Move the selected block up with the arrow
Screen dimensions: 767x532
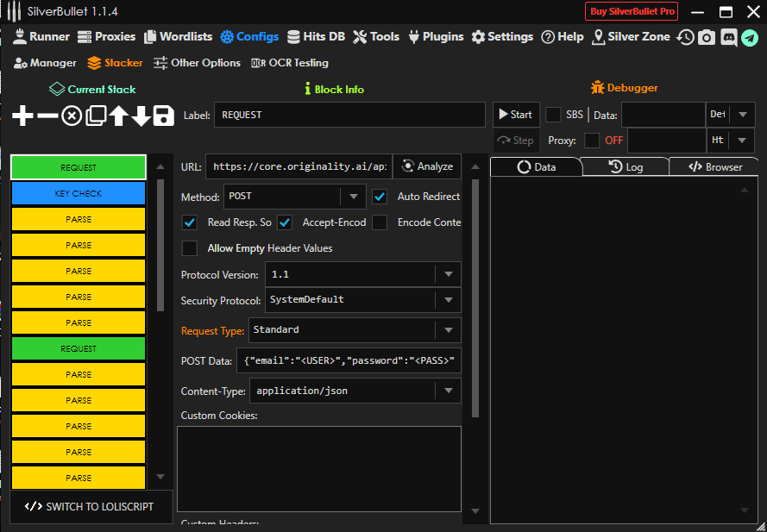(118, 116)
